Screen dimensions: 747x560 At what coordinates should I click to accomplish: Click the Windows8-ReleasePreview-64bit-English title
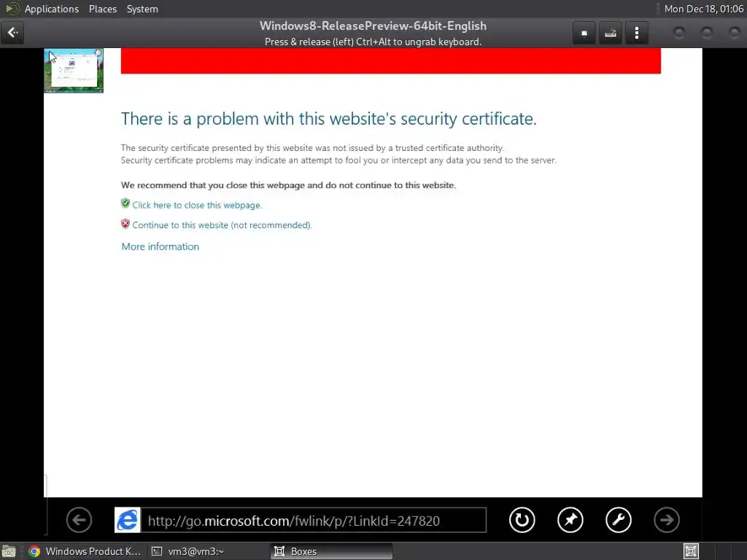coord(373,26)
